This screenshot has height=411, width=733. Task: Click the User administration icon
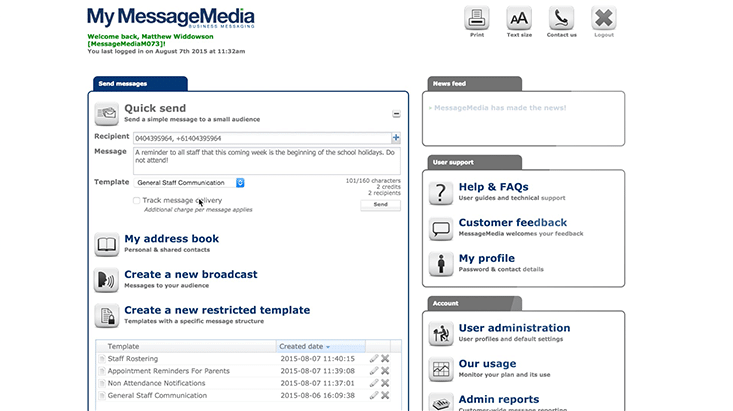click(x=441, y=334)
